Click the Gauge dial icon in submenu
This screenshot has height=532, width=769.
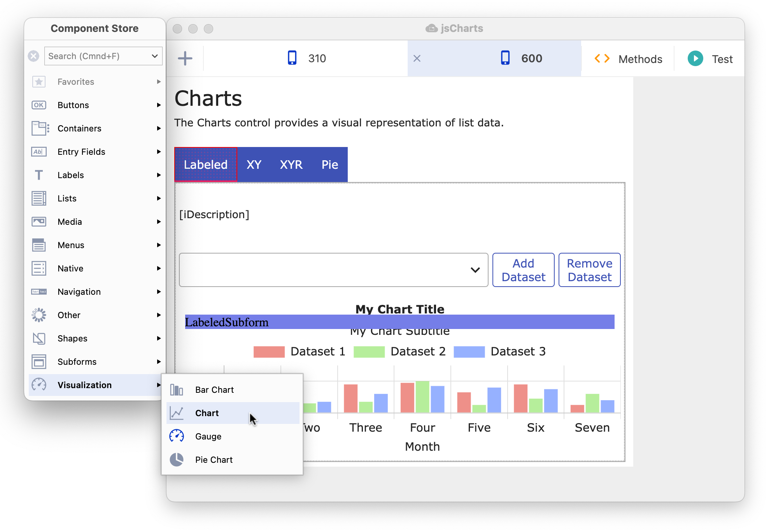pos(177,436)
